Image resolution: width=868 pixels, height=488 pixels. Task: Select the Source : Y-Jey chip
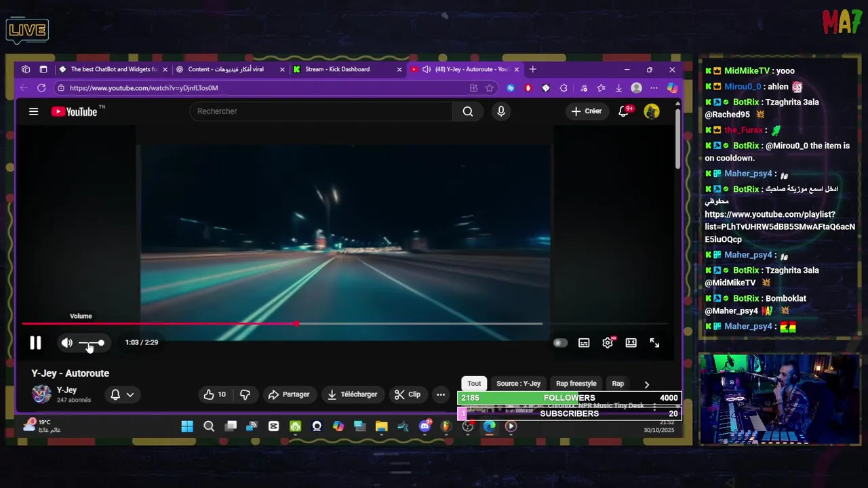coord(518,384)
